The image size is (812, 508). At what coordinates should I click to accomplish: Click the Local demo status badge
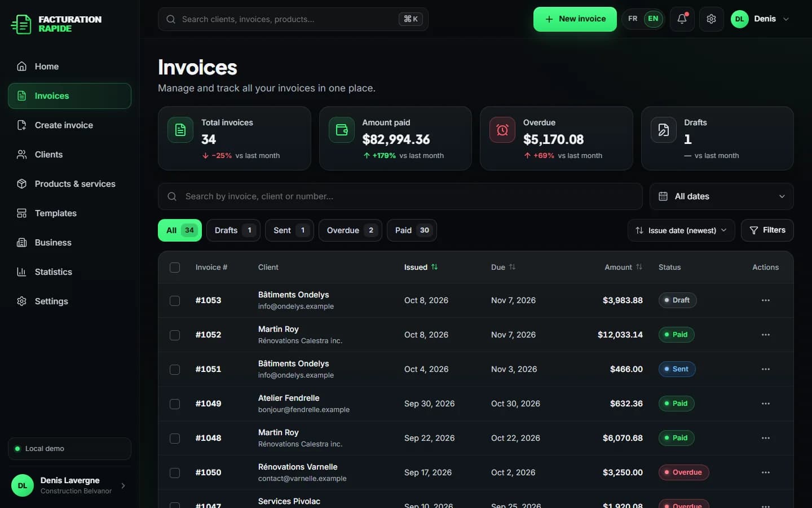pyautogui.click(x=69, y=449)
